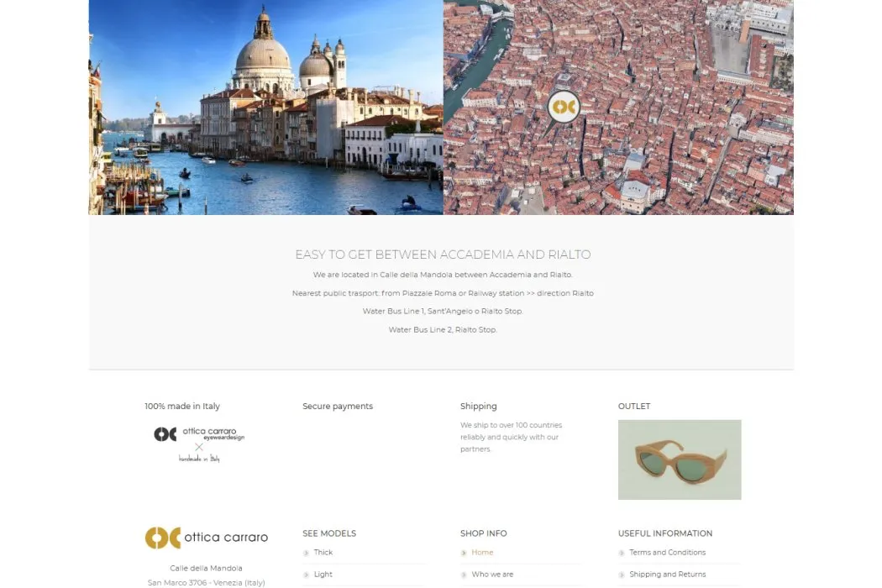Screen dimensions: 882x588
Task: Click the Calle della Mandola address text
Action: (207, 569)
